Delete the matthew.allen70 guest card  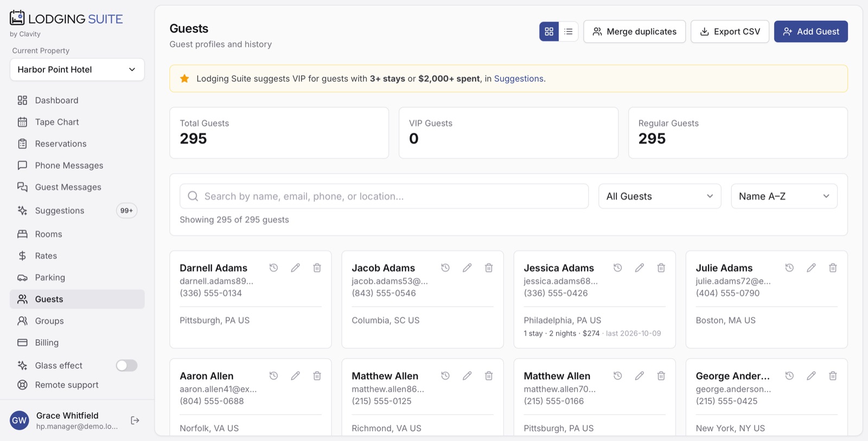(x=661, y=376)
